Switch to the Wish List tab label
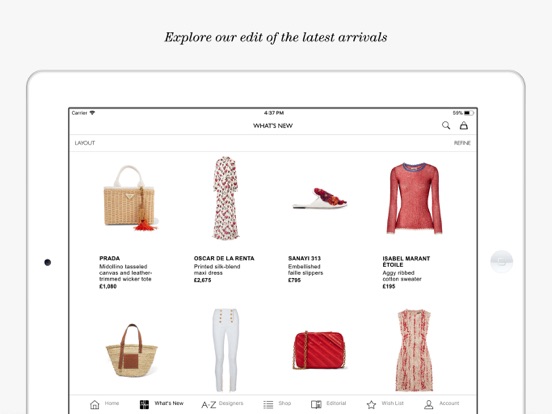This screenshot has width=552, height=414. point(393,403)
